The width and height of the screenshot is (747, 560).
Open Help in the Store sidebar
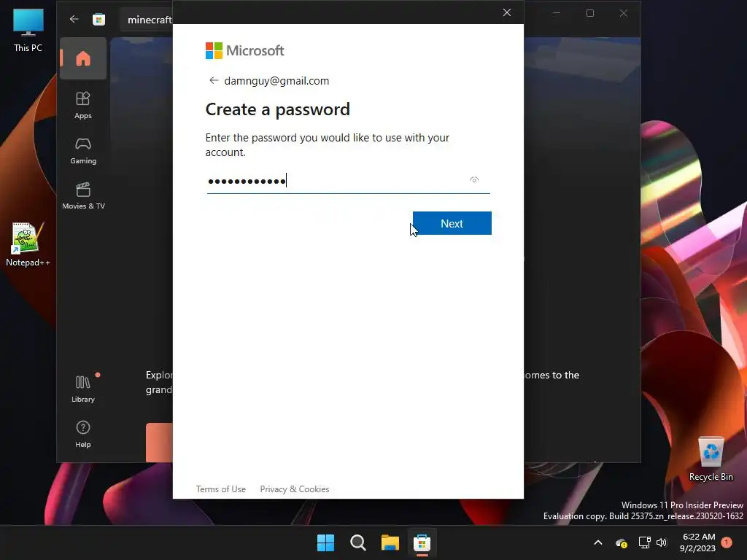click(x=83, y=435)
